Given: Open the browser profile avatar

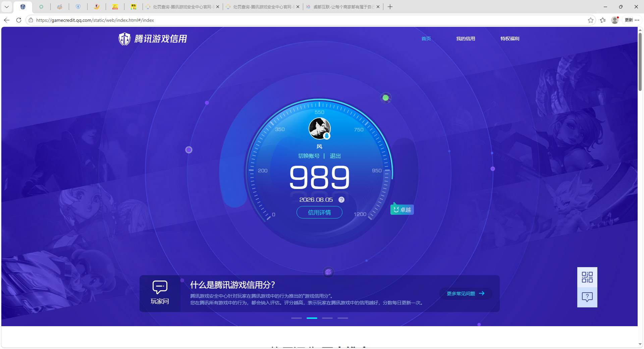Looking at the screenshot, I should pos(615,20).
